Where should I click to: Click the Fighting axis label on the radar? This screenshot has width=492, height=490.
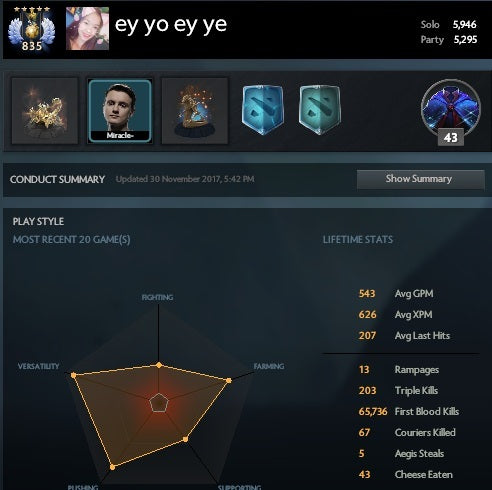click(157, 297)
